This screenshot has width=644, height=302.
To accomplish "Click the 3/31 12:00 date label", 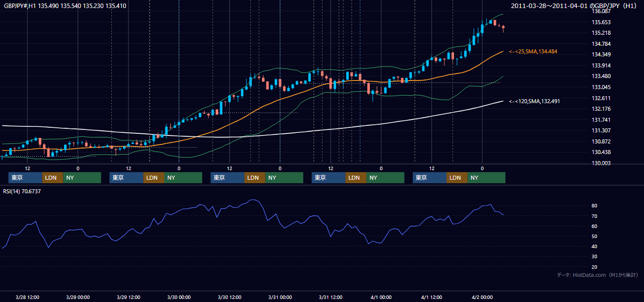I will coord(331,297).
